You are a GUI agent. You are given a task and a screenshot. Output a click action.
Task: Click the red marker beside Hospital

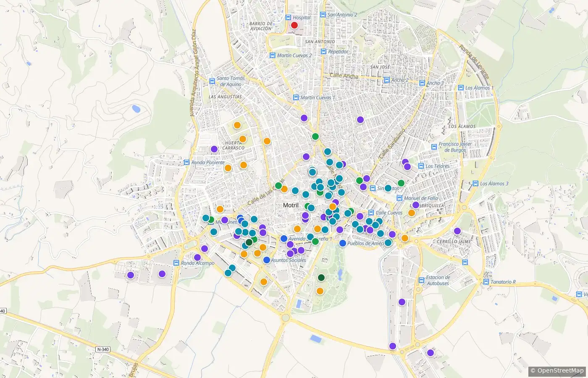coord(294,25)
